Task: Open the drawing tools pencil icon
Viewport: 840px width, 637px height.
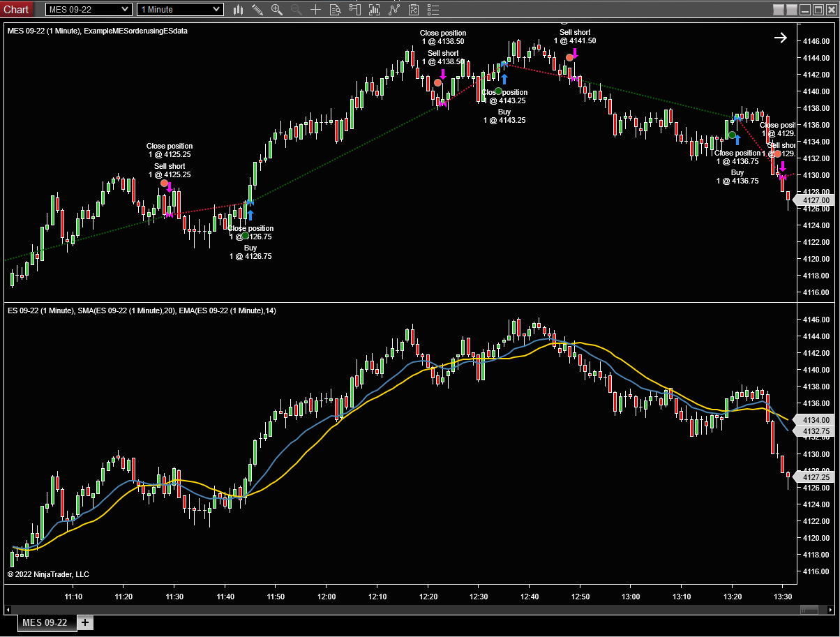Action: pyautogui.click(x=257, y=9)
